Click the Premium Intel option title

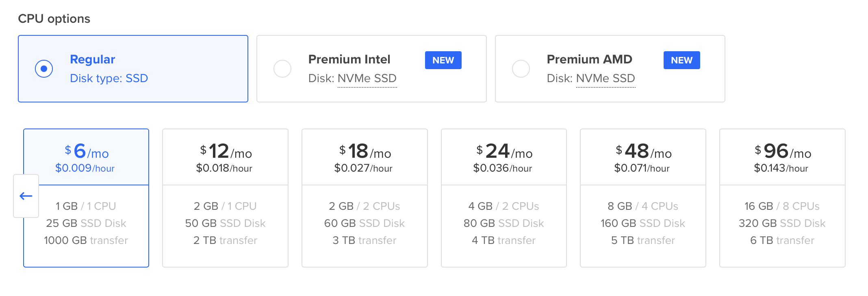[349, 59]
